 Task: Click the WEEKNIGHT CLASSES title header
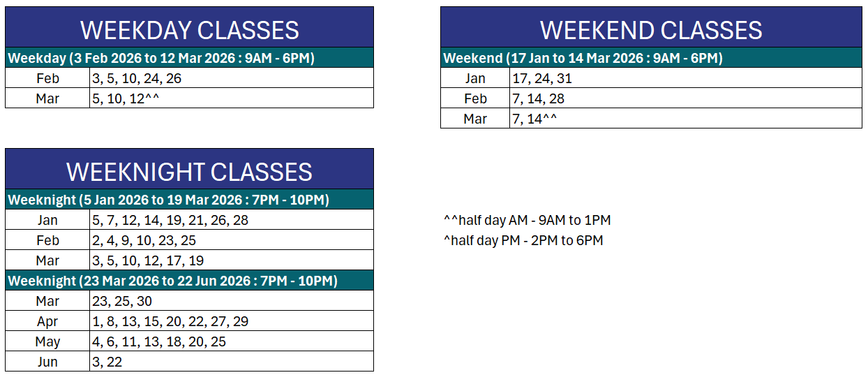189,172
